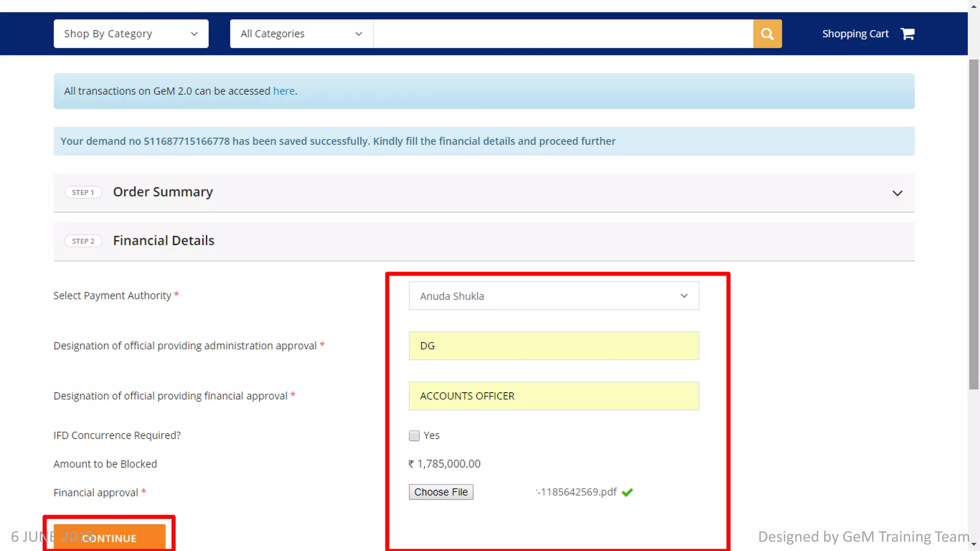Click the top search text box
The width and height of the screenshot is (980, 551).
tap(563, 33)
